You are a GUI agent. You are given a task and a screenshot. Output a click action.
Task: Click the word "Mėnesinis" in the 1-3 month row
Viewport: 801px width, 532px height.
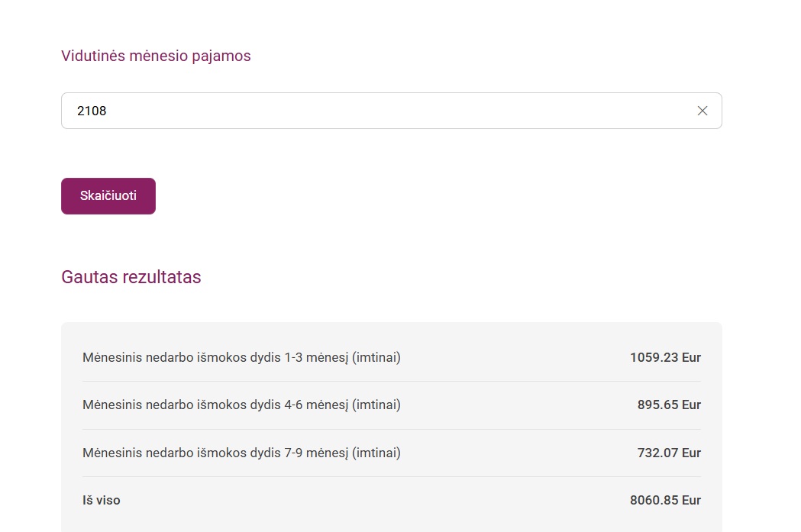tap(112, 357)
